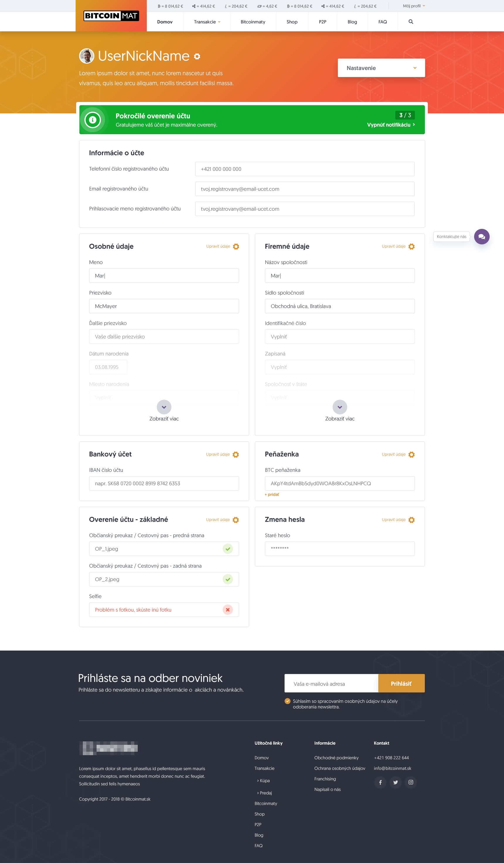Open Twitter icon in footer
504x863 pixels.
click(x=396, y=782)
